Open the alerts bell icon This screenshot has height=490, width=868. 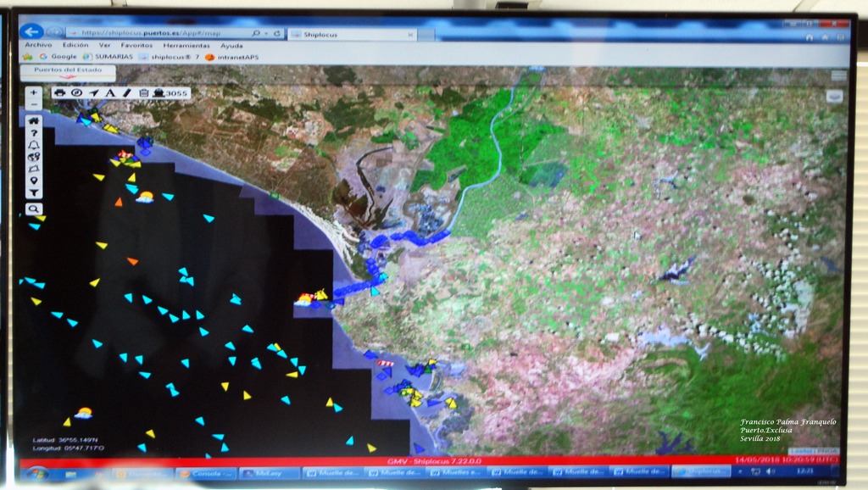pyautogui.click(x=33, y=145)
